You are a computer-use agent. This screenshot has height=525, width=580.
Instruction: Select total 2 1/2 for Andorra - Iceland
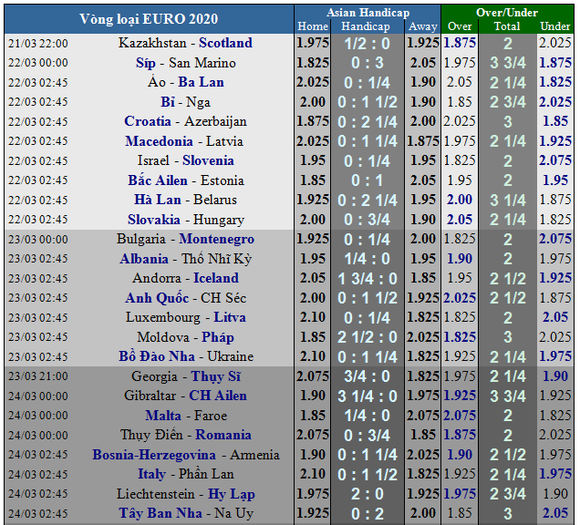(x=508, y=279)
